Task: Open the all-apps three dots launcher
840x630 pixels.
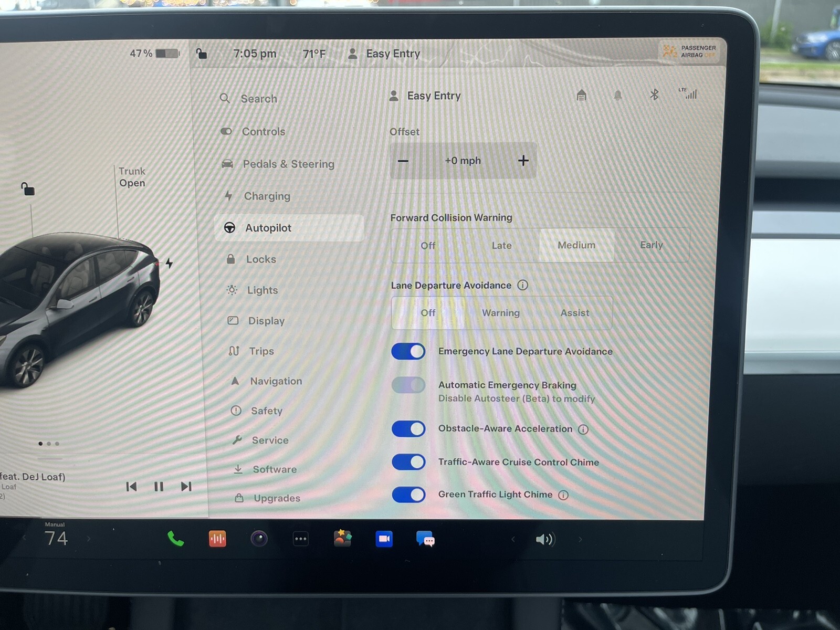Action: [x=300, y=539]
